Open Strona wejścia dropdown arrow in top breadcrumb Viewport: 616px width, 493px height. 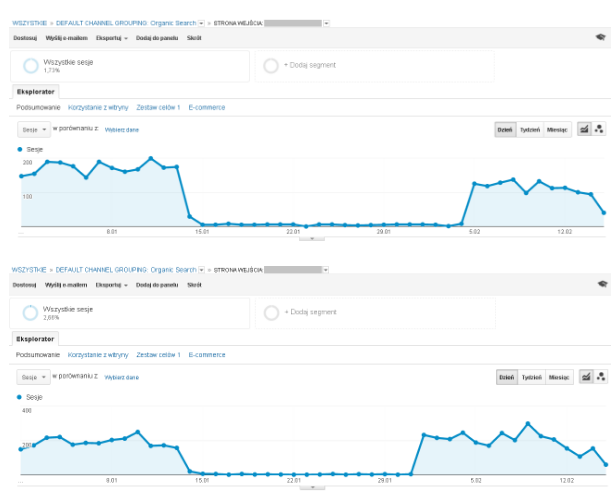[326, 23]
